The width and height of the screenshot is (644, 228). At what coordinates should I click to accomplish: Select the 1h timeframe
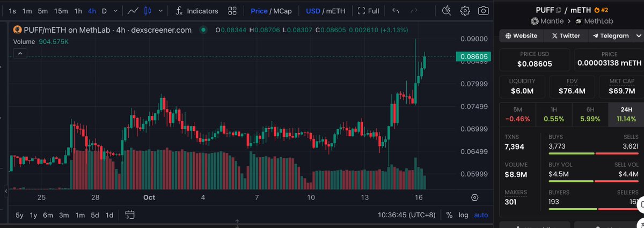point(78,11)
